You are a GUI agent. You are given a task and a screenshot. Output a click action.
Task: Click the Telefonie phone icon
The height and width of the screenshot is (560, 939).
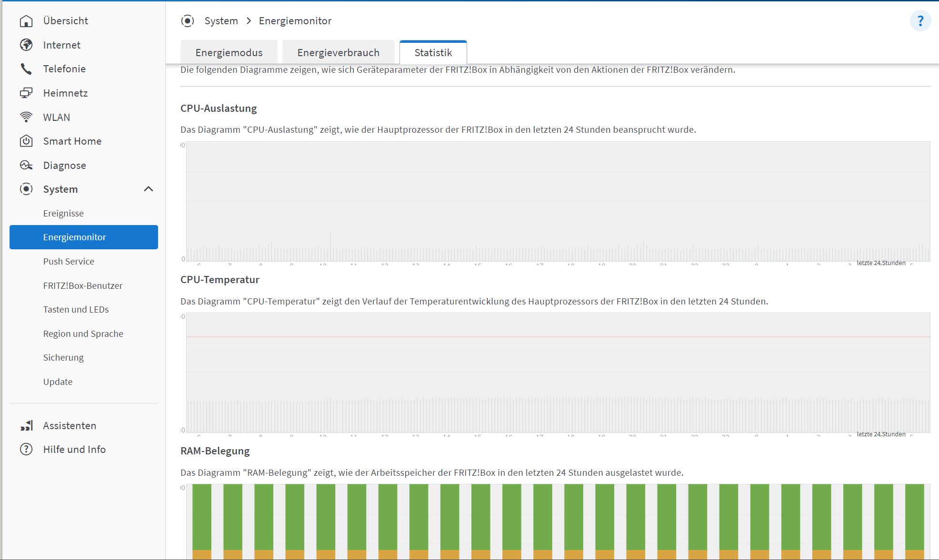[26, 69]
